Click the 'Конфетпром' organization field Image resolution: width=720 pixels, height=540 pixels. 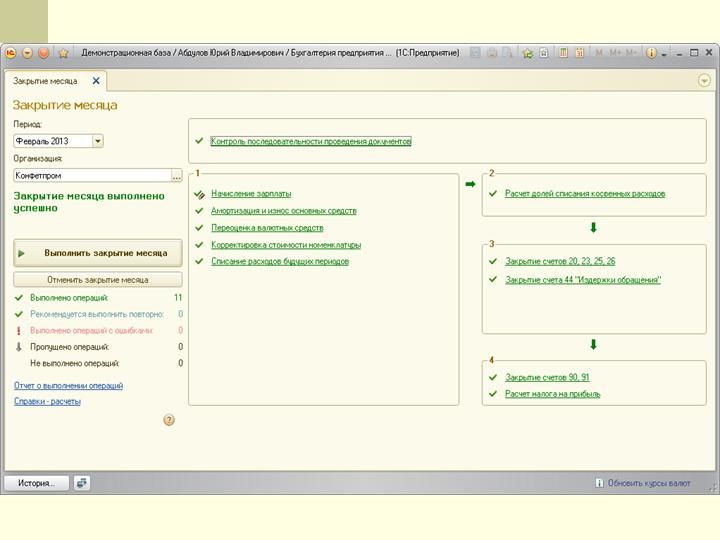92,175
